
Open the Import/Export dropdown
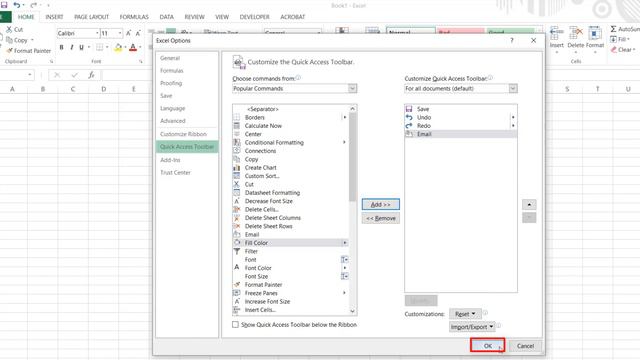click(472, 327)
